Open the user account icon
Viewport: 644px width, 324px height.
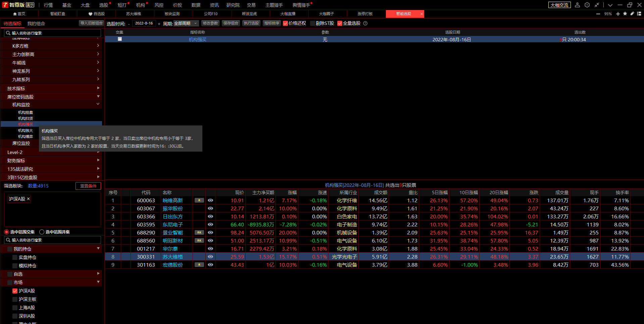tap(577, 5)
